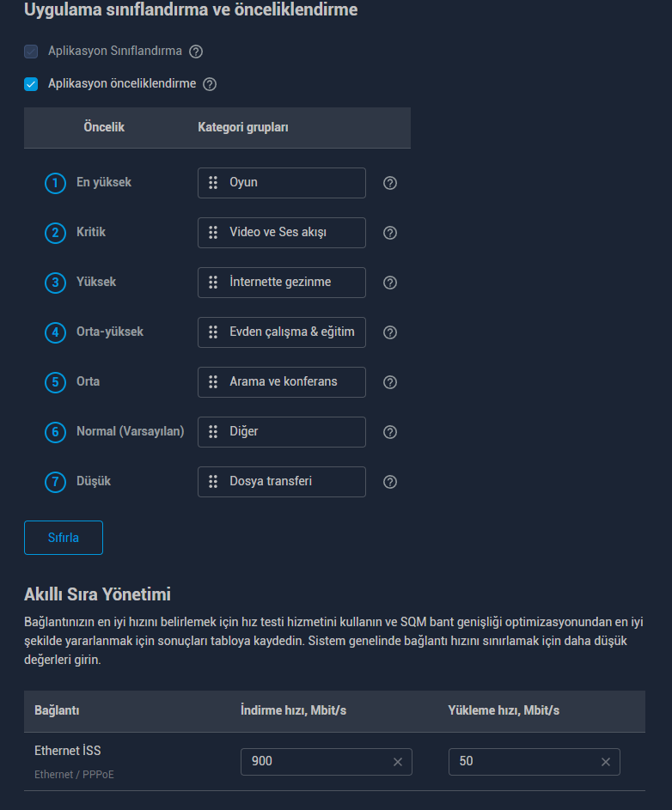This screenshot has width=672, height=810.
Task: Click the Ethernet / PPPoE subtitle
Action: [x=74, y=775]
